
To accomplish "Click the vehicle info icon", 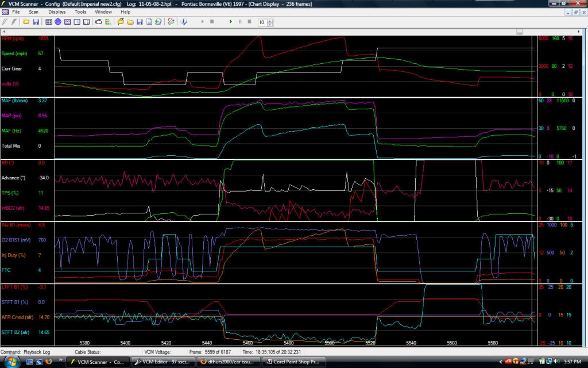I will 184,22.
